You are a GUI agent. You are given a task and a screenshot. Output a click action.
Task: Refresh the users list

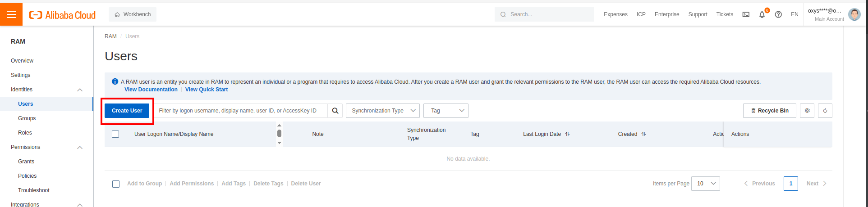(x=825, y=111)
